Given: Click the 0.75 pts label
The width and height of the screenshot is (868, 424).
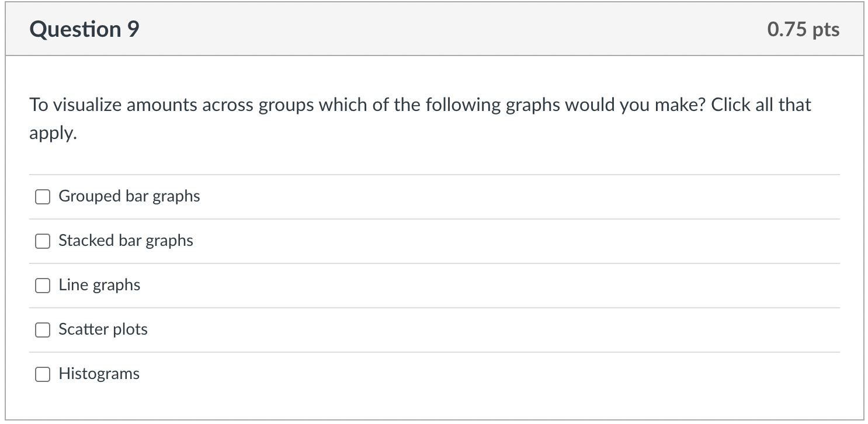Looking at the screenshot, I should pyautogui.click(x=804, y=29).
